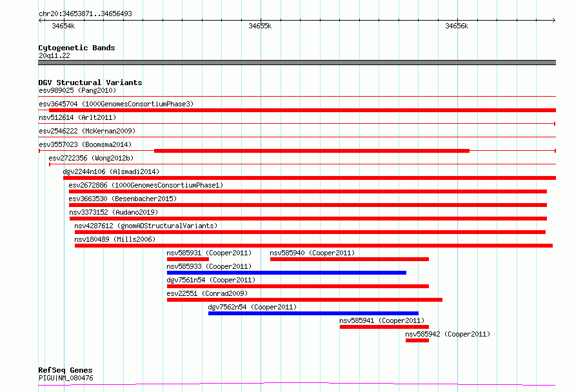Image resolution: width=574 pixels, height=392 pixels.
Task: Click the nsv585933 (Cooper2011) text label
Action: click(209, 266)
